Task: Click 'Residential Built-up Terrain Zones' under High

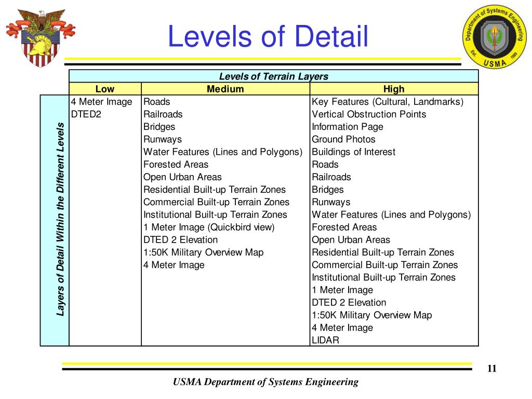Action: click(383, 252)
